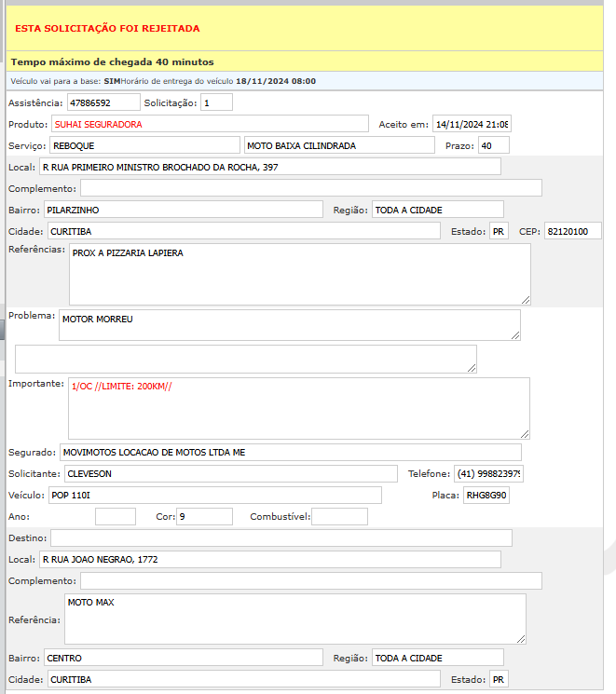Click the Prazo field showing 40

click(x=493, y=145)
